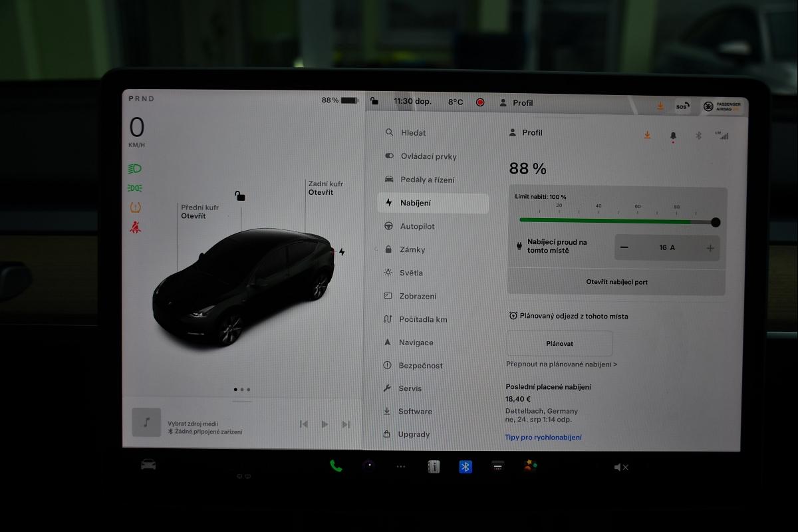Tap the red dashcam record indicator
The image size is (798, 532).
point(480,102)
